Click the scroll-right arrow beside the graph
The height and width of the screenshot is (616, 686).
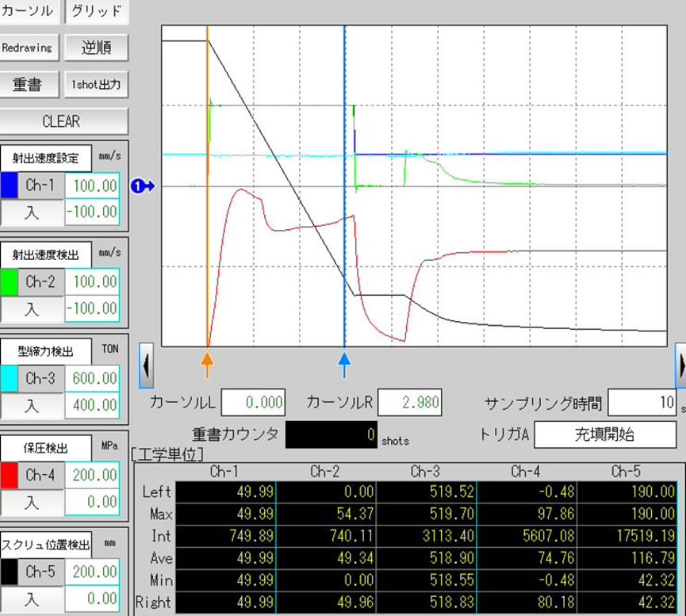[681, 365]
